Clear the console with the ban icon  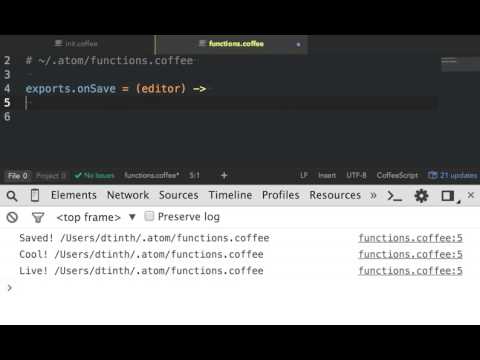point(12,217)
